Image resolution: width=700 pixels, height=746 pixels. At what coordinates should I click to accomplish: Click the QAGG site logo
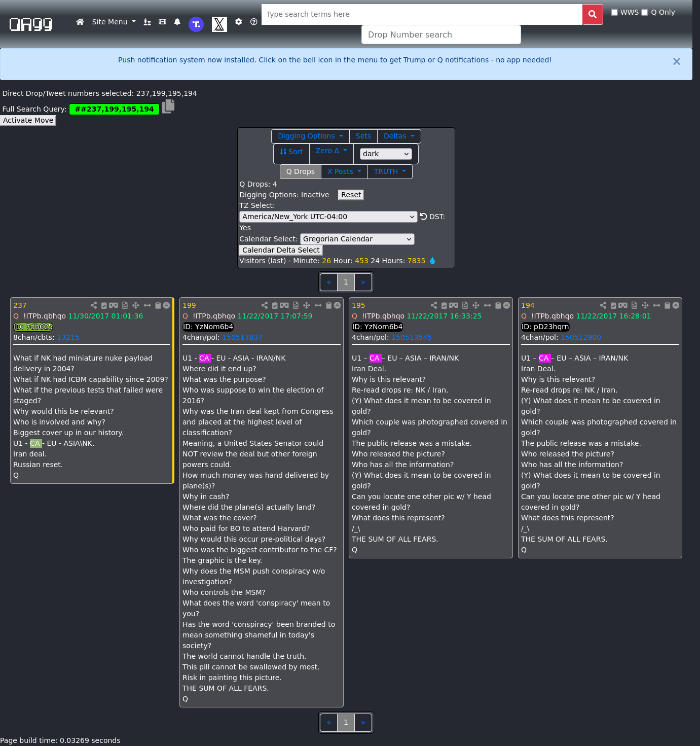[31, 24]
